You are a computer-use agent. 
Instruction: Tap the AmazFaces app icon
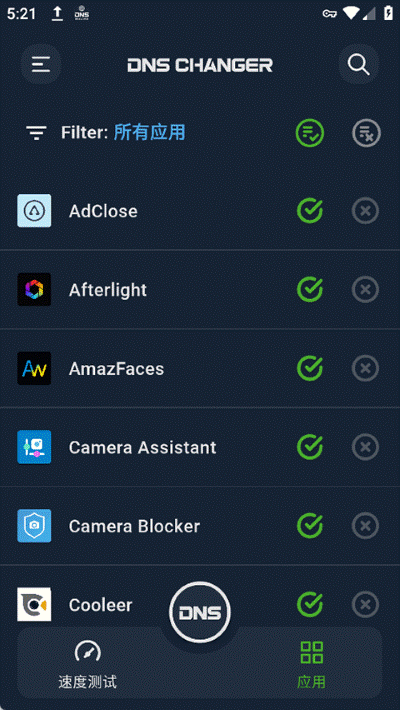[34, 368]
